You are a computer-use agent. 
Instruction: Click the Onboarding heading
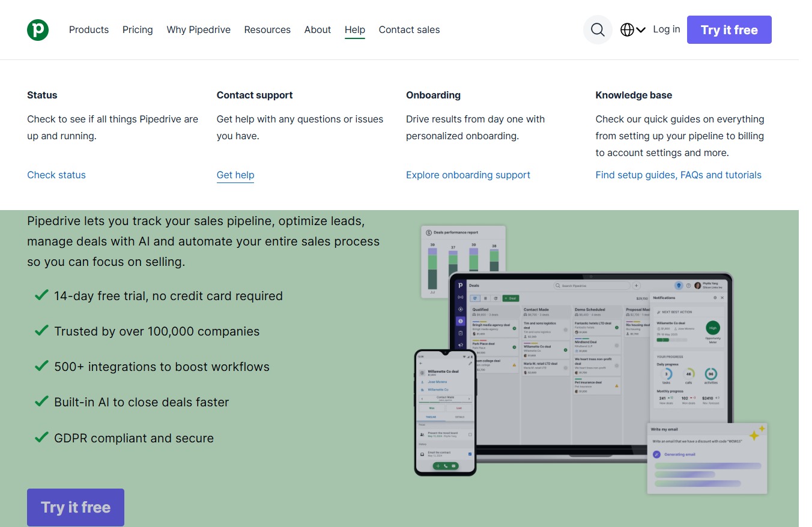pyautogui.click(x=434, y=95)
